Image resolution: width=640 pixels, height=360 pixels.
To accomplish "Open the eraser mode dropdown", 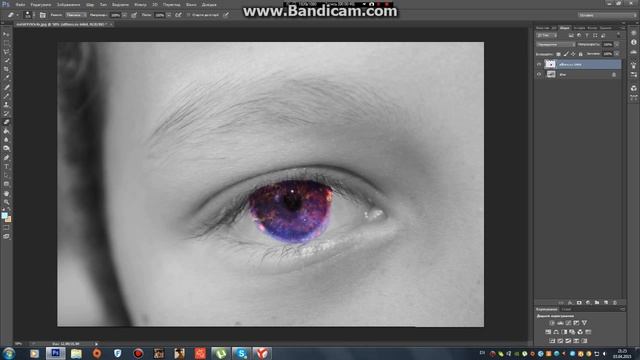I will click(76, 15).
